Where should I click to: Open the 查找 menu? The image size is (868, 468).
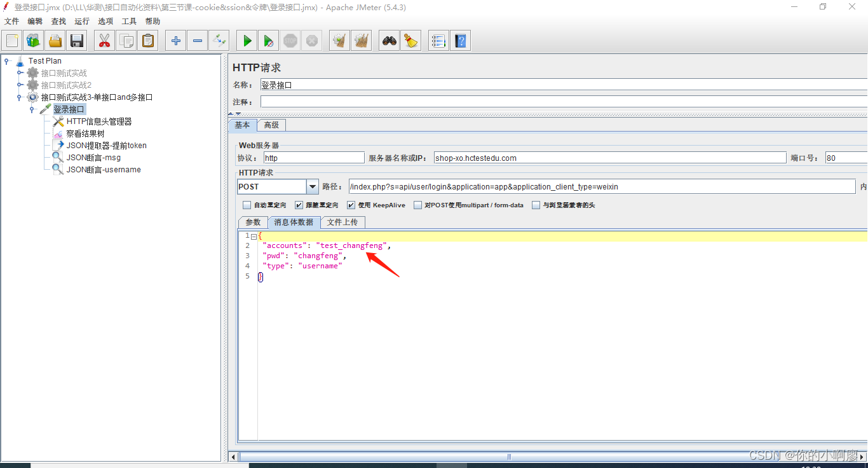(58, 21)
